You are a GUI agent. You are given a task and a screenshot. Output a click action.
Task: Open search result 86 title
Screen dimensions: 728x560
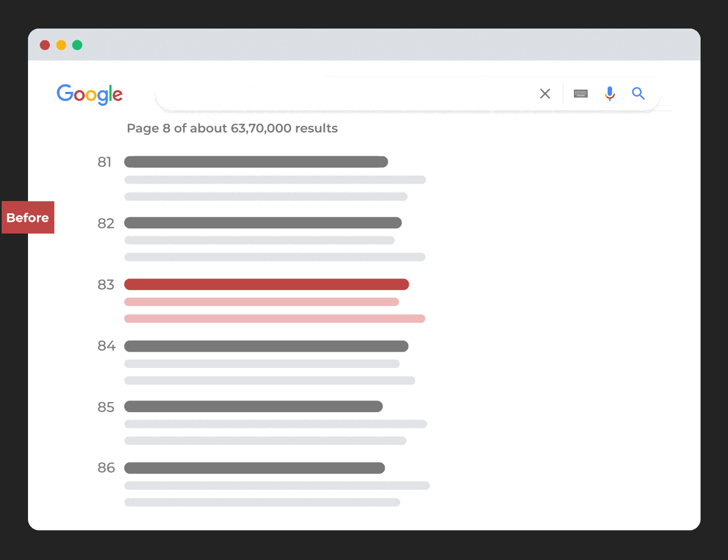point(254,468)
